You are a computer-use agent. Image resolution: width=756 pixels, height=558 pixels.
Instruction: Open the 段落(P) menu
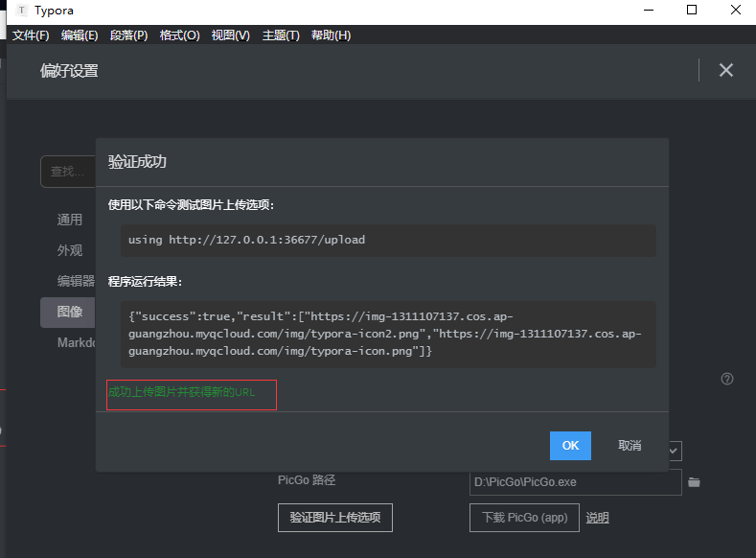tap(129, 35)
